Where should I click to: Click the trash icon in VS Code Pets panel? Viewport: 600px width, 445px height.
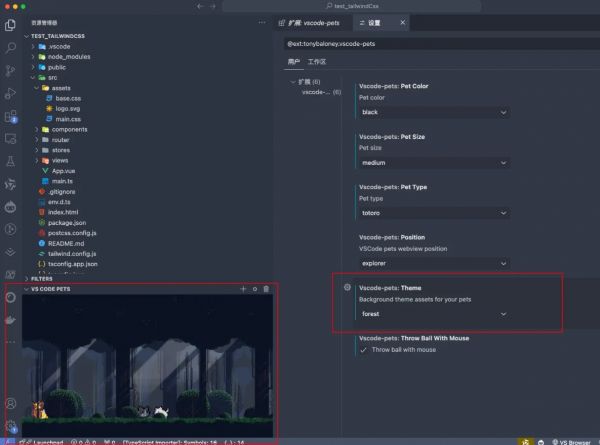[x=266, y=289]
